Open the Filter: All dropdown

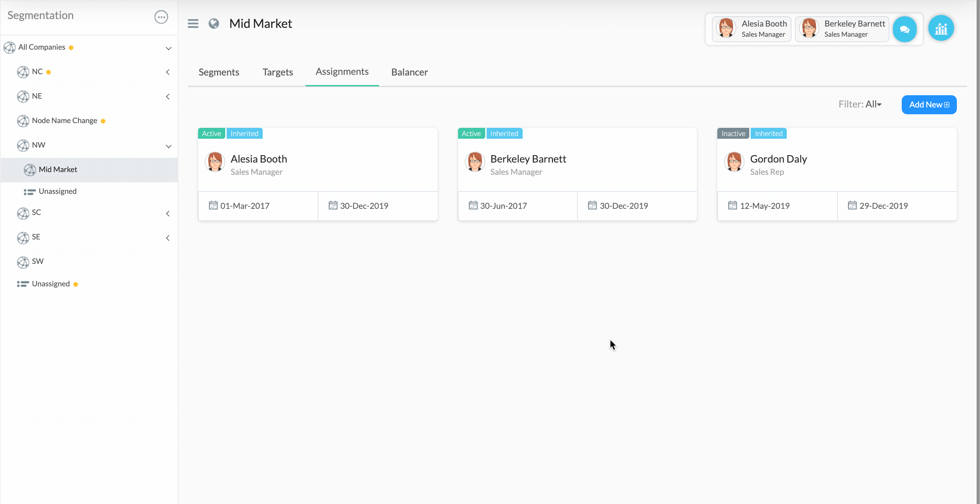pyautogui.click(x=860, y=104)
